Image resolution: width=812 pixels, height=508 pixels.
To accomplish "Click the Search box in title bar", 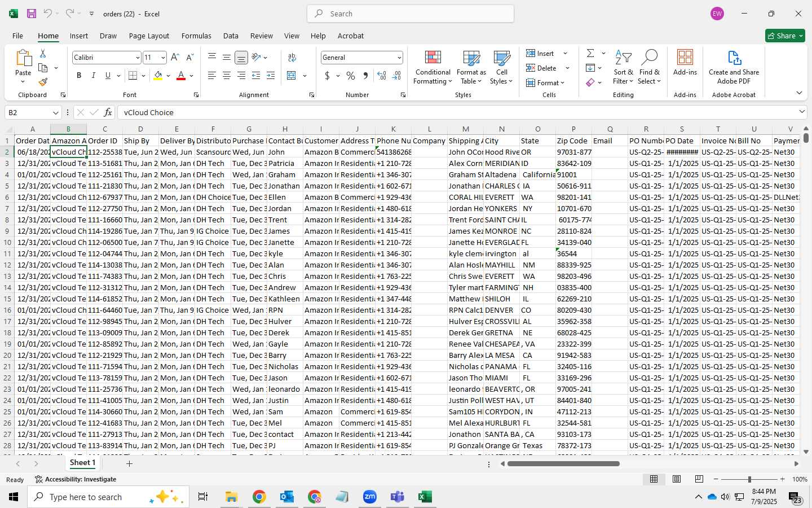I will click(411, 14).
